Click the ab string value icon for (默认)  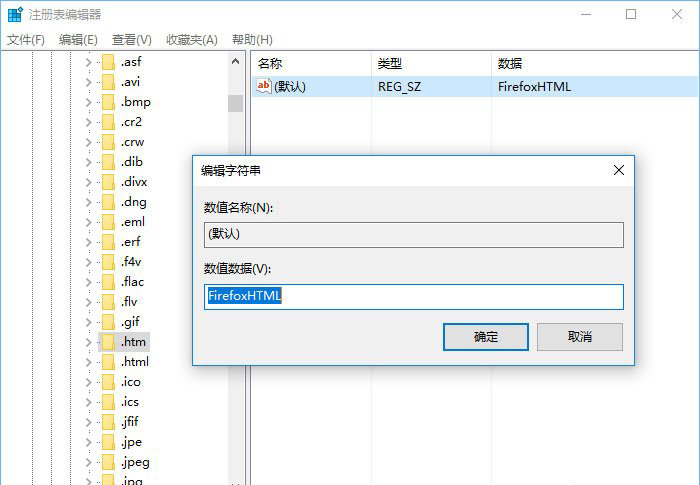tap(263, 86)
